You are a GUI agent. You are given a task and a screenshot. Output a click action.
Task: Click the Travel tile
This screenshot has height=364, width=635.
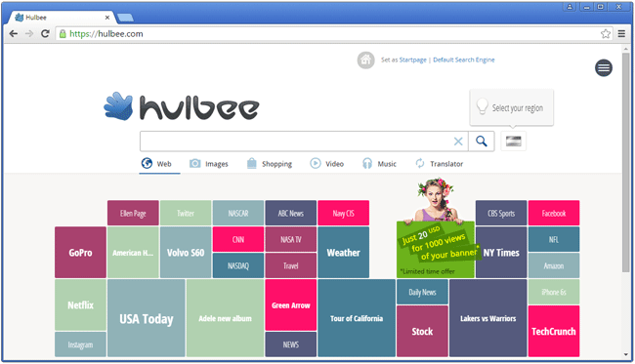pyautogui.click(x=291, y=265)
